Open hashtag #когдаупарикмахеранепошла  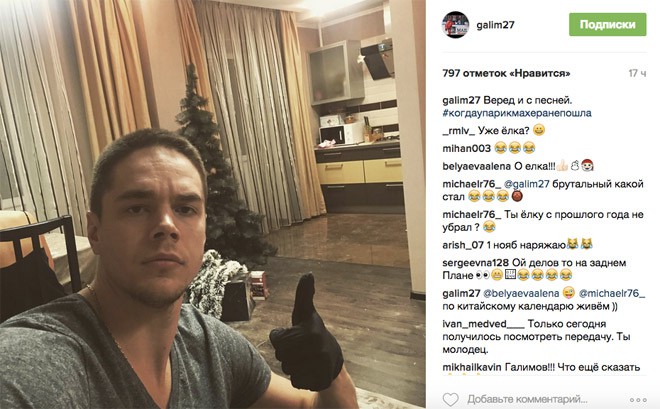point(517,113)
